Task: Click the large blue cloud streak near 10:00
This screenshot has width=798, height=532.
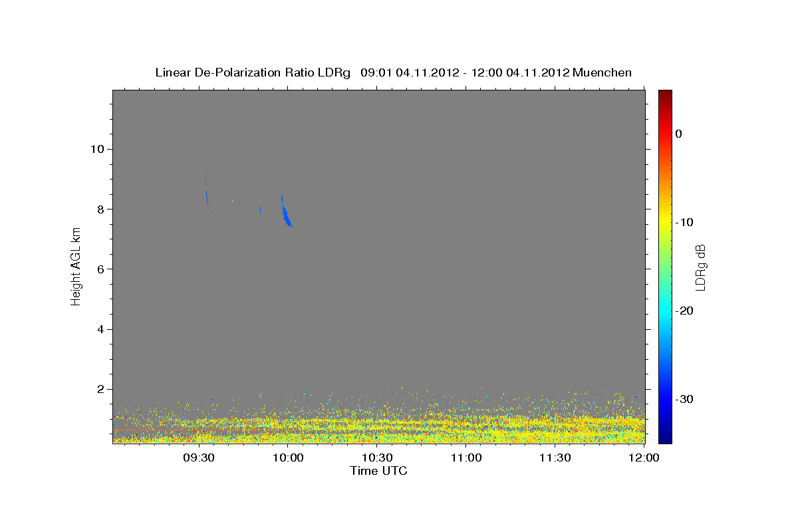Action: 285,213
